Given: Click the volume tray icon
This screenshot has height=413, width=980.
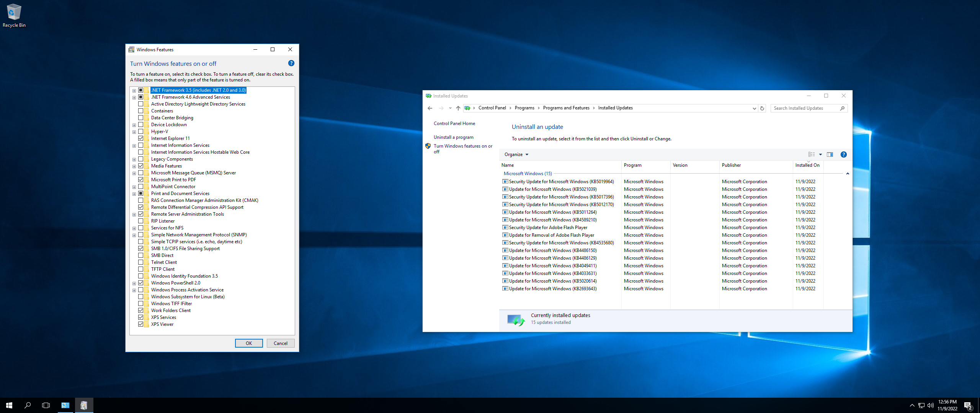Looking at the screenshot, I should coord(931,405).
